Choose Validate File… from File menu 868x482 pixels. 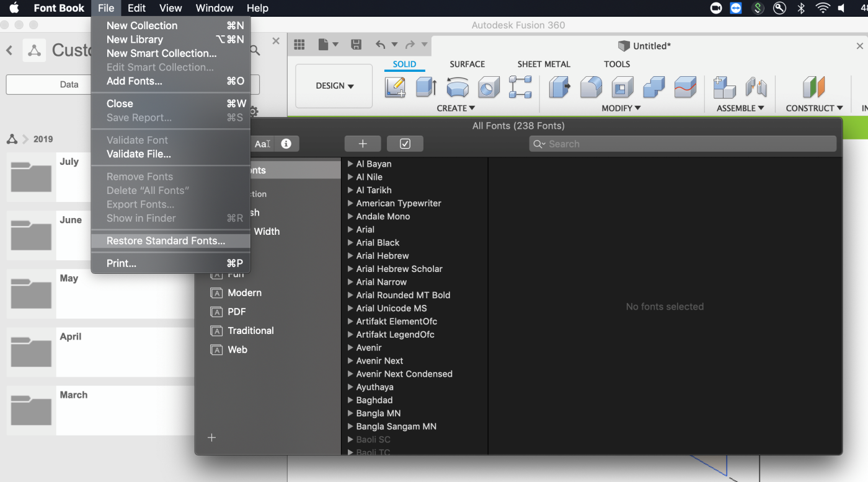pyautogui.click(x=171, y=154)
